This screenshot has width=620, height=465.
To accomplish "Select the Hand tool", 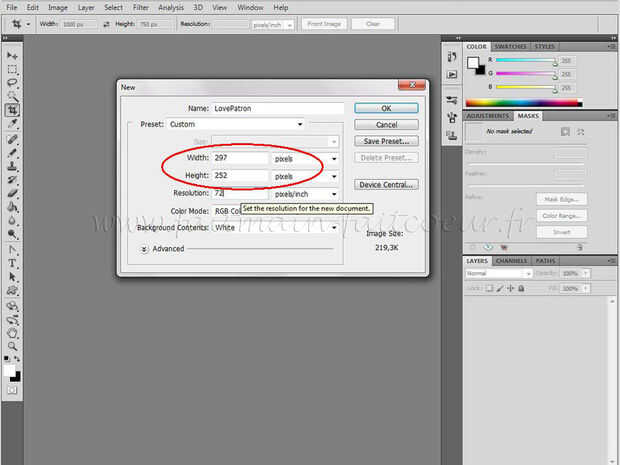I will pyautogui.click(x=12, y=333).
